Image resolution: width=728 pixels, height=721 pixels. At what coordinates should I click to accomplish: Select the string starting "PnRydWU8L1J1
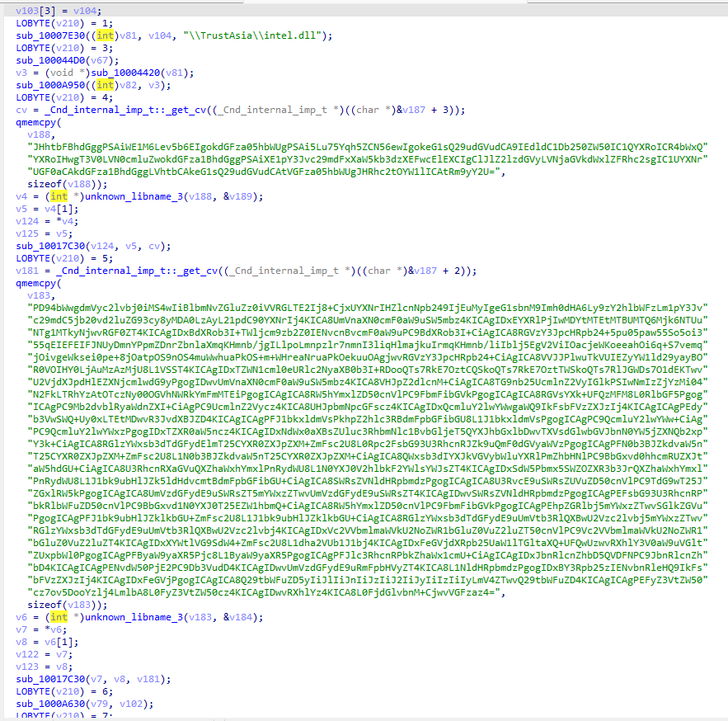coord(367,481)
